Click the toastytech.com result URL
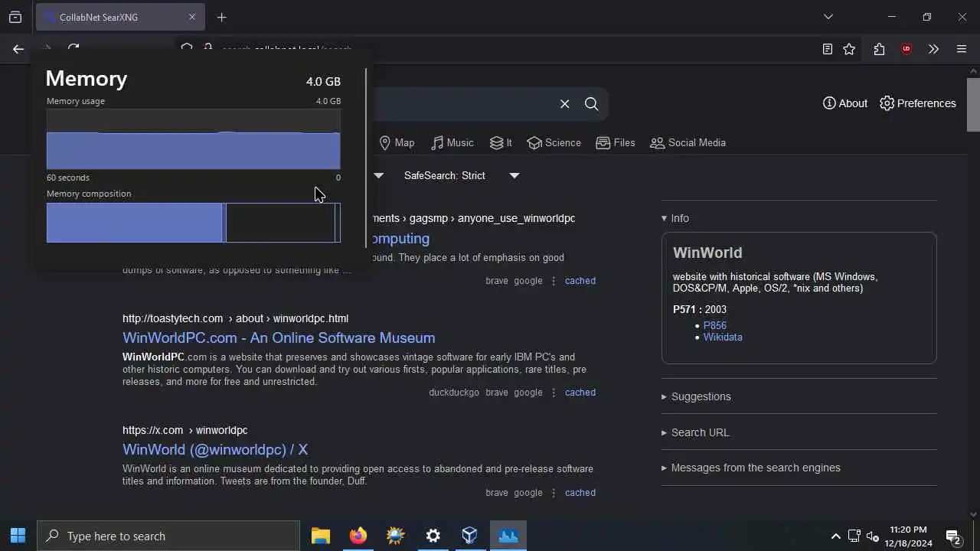980x551 pixels. coord(235,318)
